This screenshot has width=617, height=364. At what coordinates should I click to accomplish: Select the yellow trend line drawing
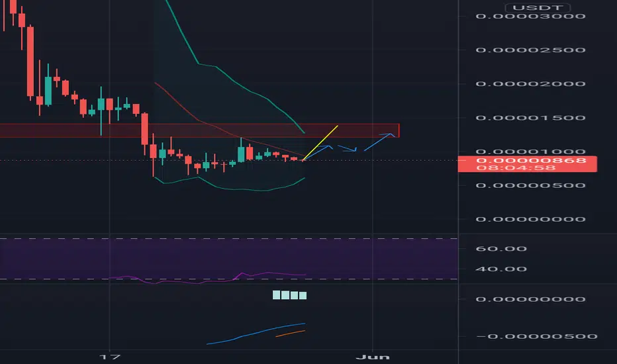320,143
